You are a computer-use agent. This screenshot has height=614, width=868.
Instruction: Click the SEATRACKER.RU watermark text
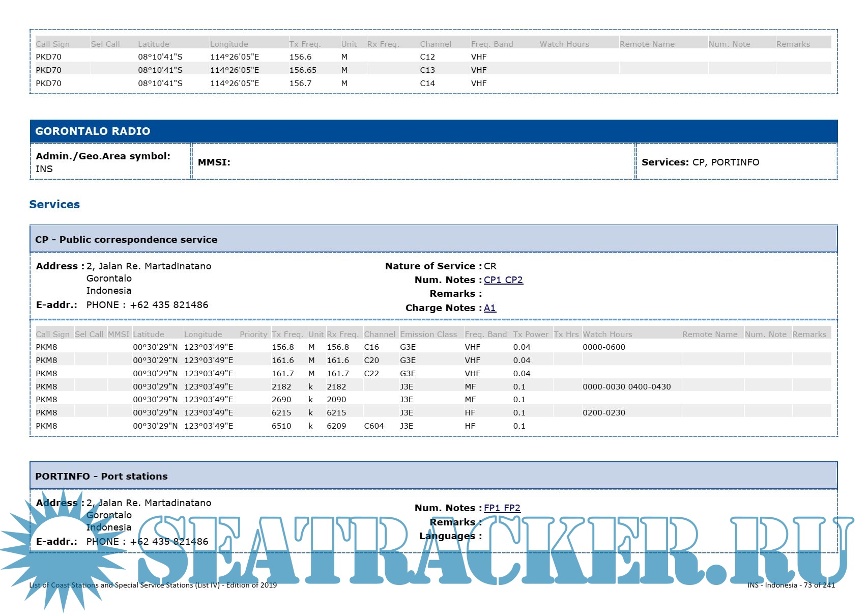point(488,550)
